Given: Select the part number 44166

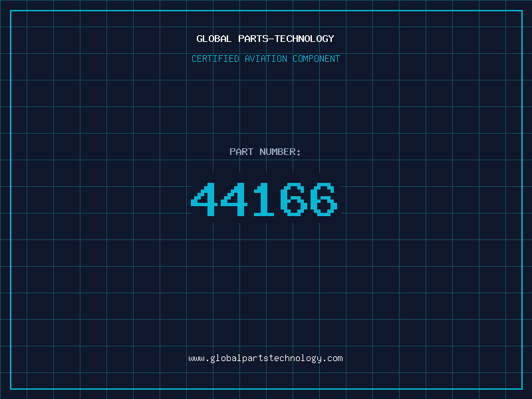Looking at the screenshot, I should tap(264, 199).
